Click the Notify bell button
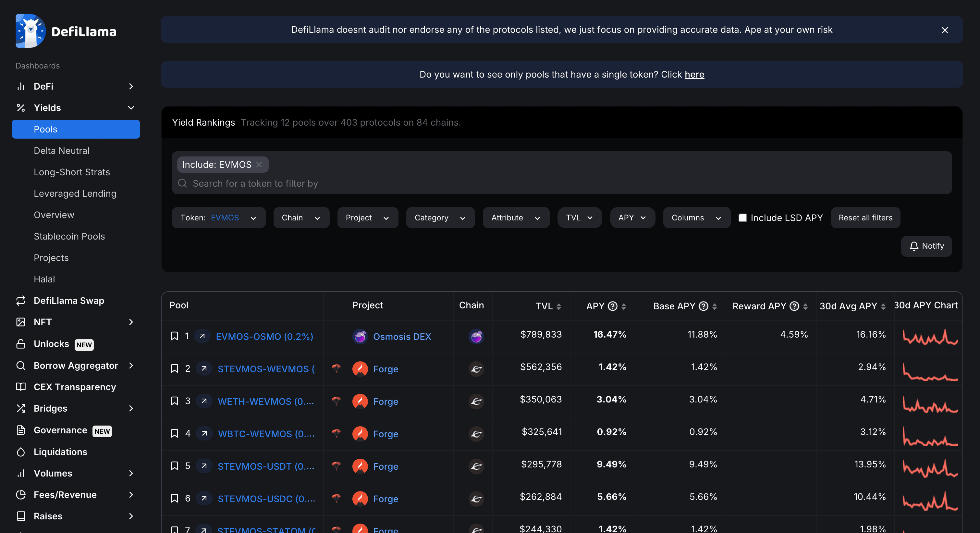The image size is (980, 533). [926, 246]
